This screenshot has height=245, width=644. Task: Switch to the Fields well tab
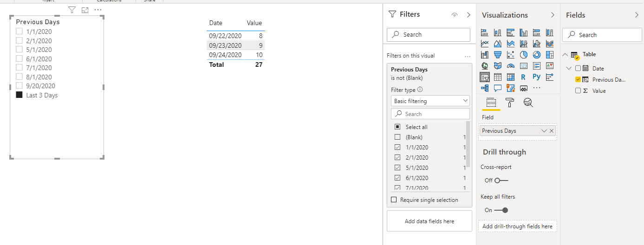491,103
